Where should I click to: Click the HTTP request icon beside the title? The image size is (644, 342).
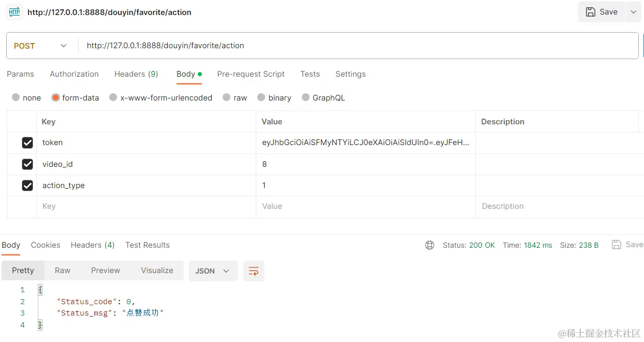click(14, 12)
